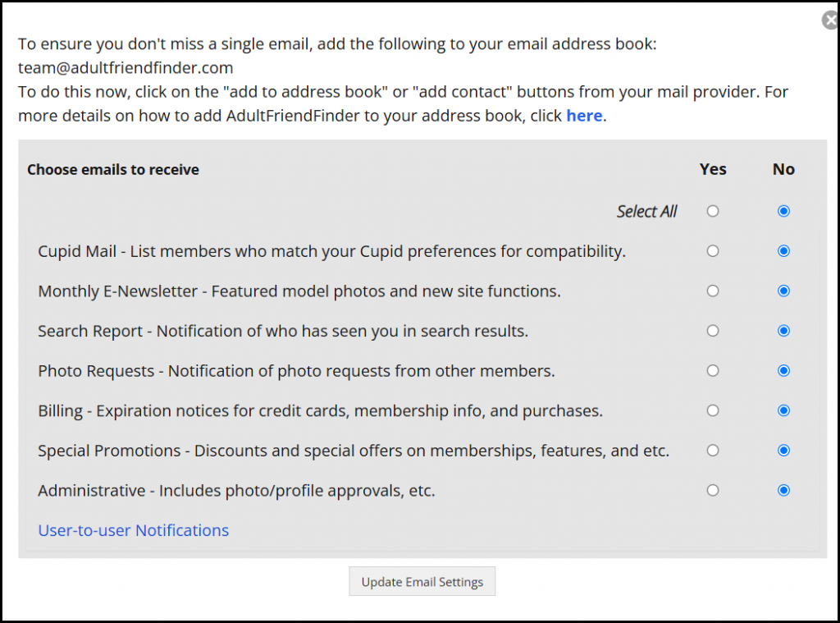Open the User-to-user Notifications link
Viewport: 840px width, 623px height.
[x=134, y=530]
